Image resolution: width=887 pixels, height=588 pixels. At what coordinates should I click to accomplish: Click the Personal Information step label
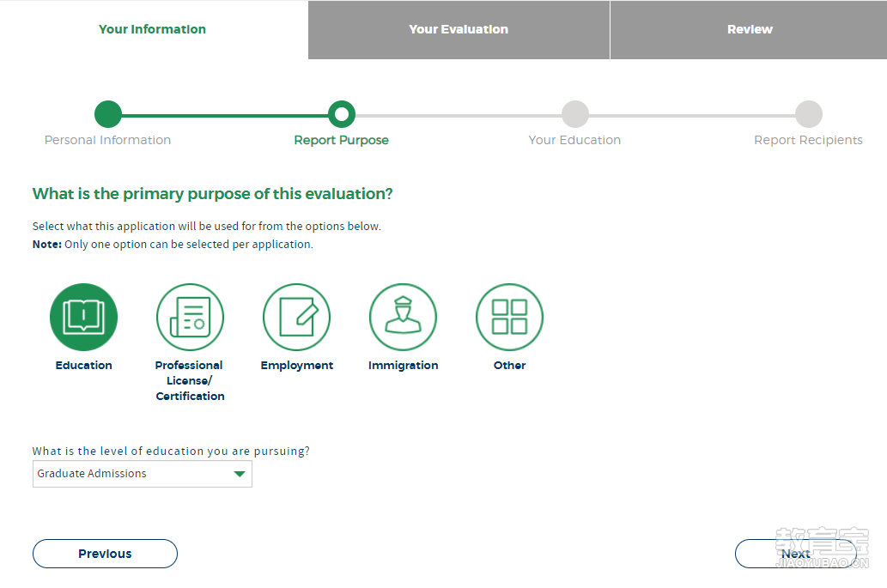107,140
